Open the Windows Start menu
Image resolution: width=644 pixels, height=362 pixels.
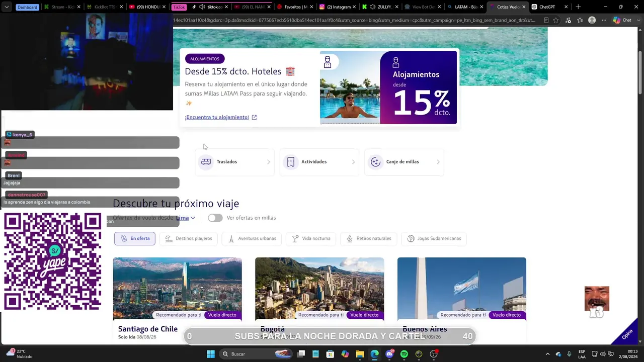coord(211,354)
